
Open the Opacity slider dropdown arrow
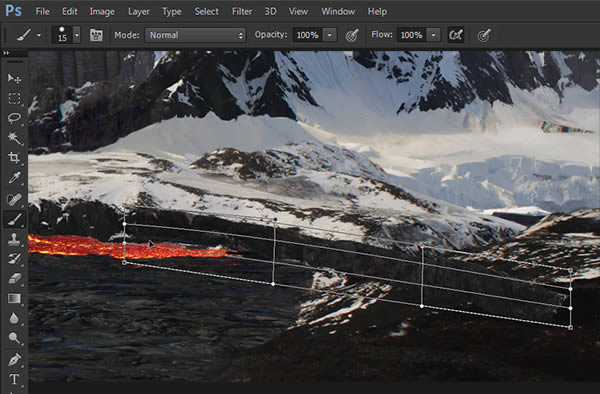pyautogui.click(x=329, y=35)
